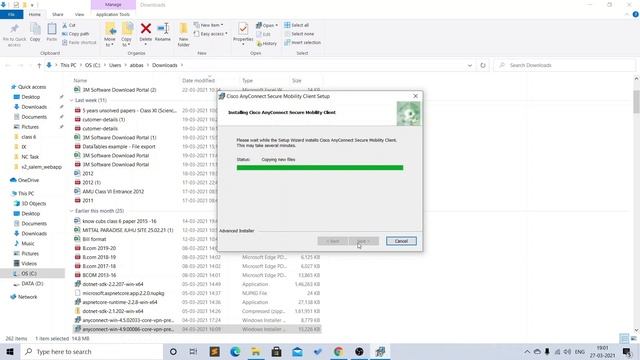Open the Move to dropdown
Viewport: 640px width, 360px height.
point(110,34)
